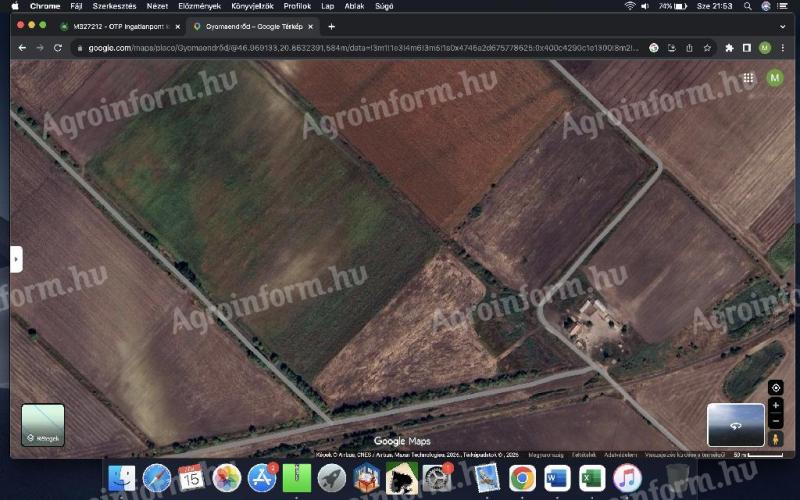Toggle the Chrome side panel
Screen dimensions: 800x500
pos(747,47)
